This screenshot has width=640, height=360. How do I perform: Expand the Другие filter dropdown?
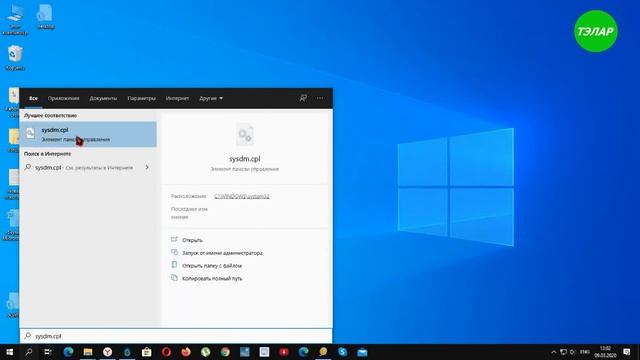(211, 98)
